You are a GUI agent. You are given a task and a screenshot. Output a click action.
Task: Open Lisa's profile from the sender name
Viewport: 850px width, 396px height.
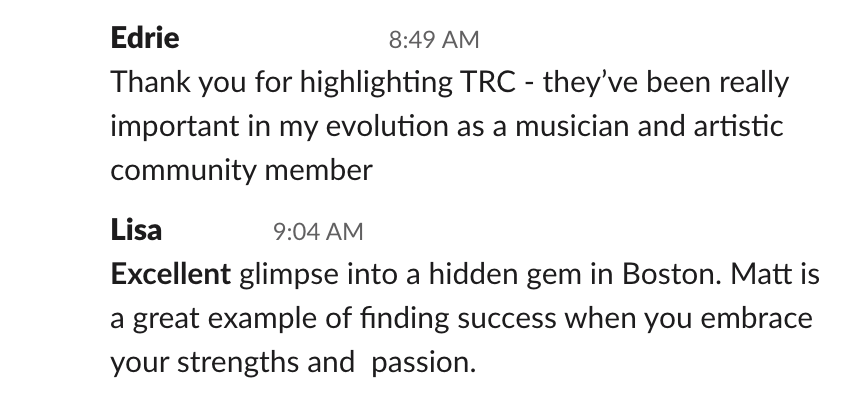point(136,230)
